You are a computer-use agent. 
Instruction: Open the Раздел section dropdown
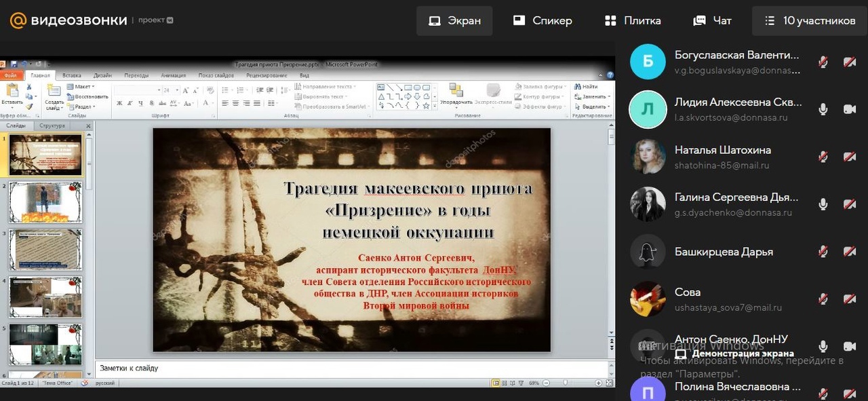coord(81,107)
